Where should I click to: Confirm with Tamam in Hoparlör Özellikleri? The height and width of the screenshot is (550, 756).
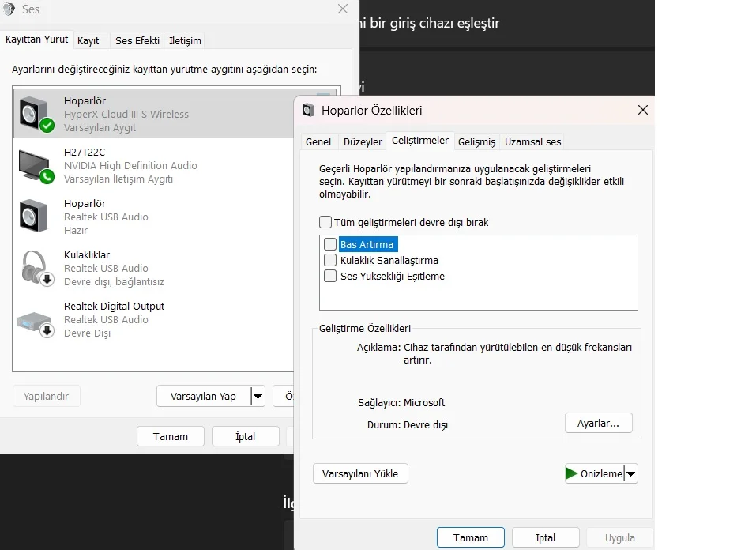(471, 537)
